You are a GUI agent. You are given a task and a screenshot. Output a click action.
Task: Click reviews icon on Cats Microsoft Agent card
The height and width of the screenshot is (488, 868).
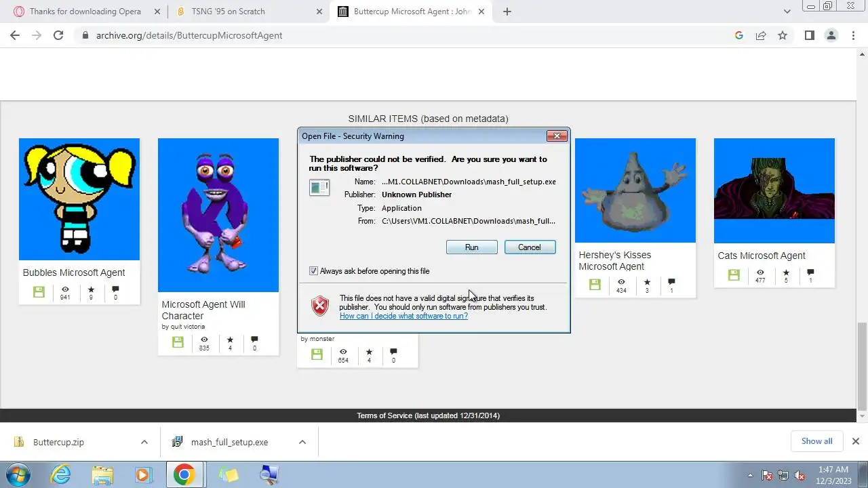(810, 272)
